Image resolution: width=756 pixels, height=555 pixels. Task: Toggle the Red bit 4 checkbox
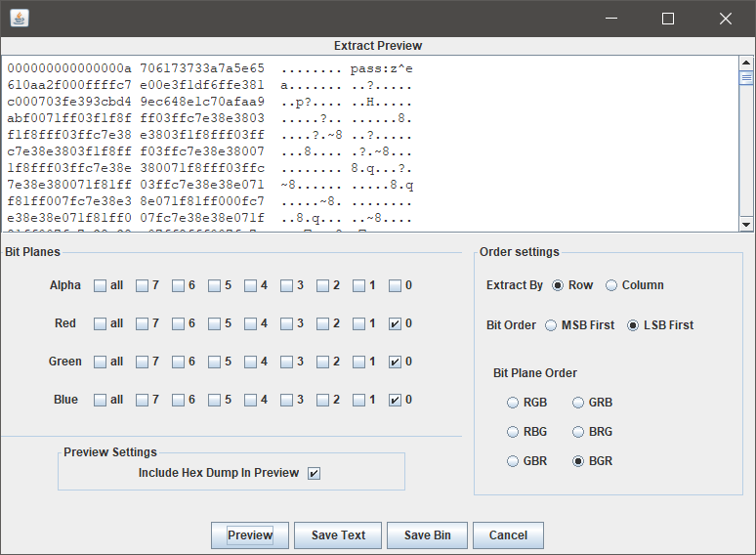coord(250,324)
